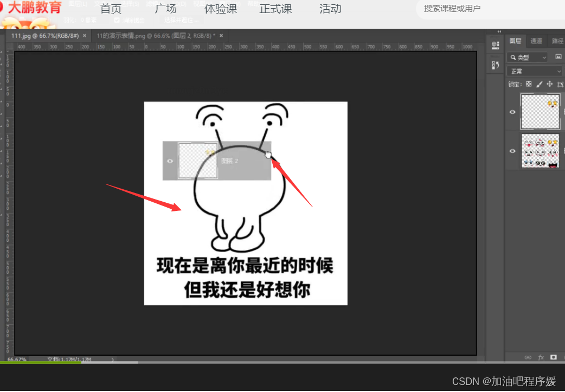Image resolution: width=565 pixels, height=392 pixels.
Task: Lock layer position with the move icon
Action: point(549,84)
